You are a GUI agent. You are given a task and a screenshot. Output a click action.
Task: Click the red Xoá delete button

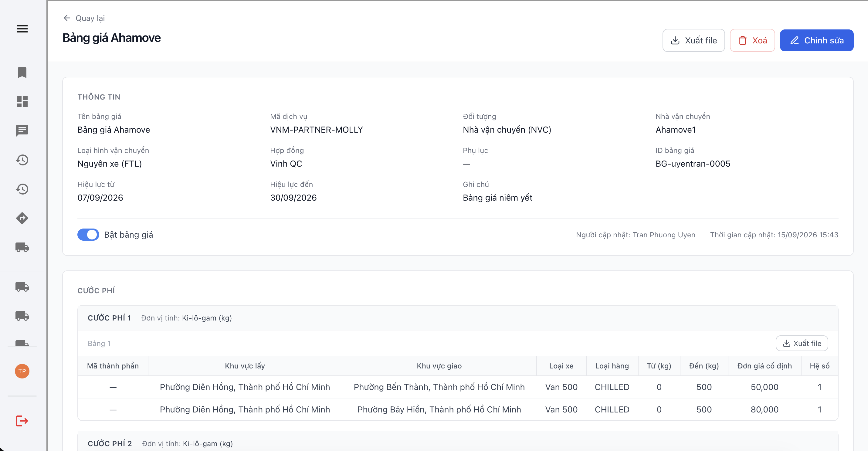click(752, 40)
